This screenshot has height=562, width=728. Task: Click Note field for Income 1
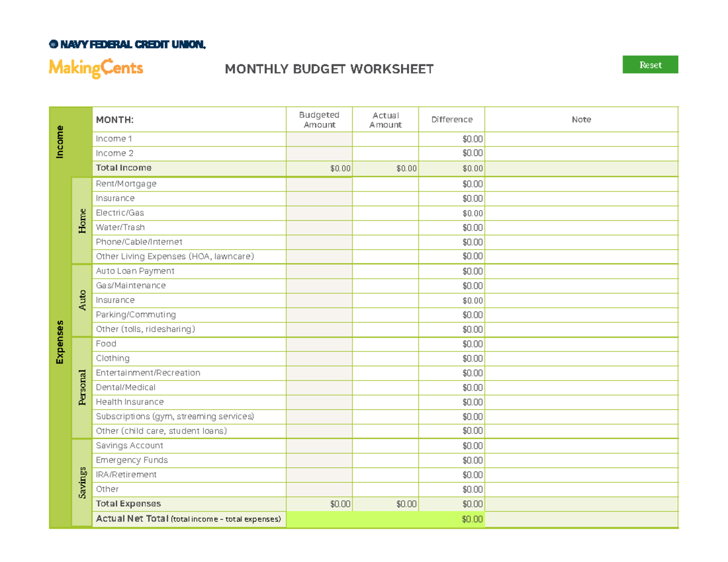pyautogui.click(x=581, y=139)
